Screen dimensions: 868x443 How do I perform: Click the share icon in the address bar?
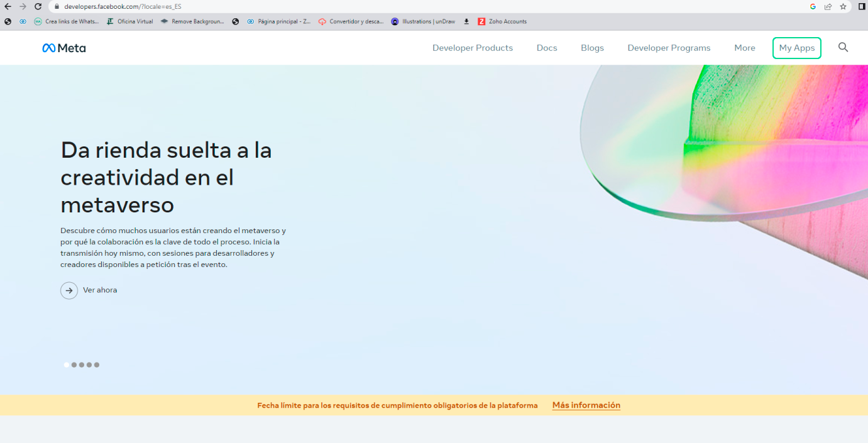tap(827, 8)
